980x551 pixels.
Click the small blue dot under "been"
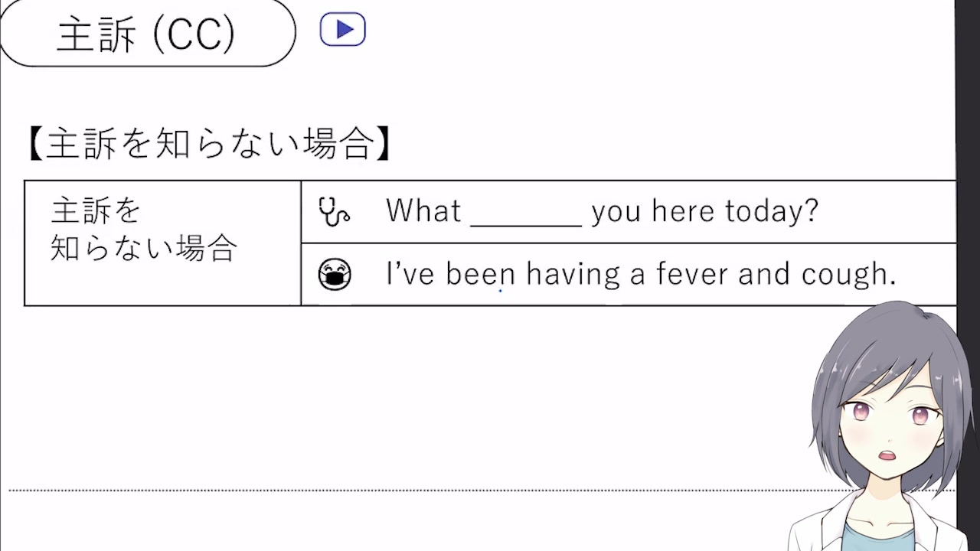click(501, 291)
